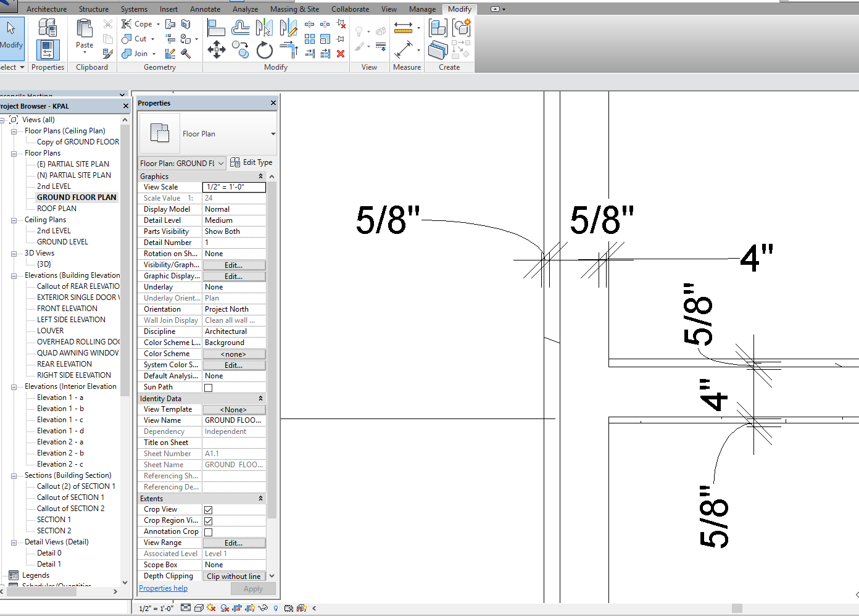This screenshot has width=859, height=616.
Task: Open the Annotate ribbon tab
Action: pos(205,9)
